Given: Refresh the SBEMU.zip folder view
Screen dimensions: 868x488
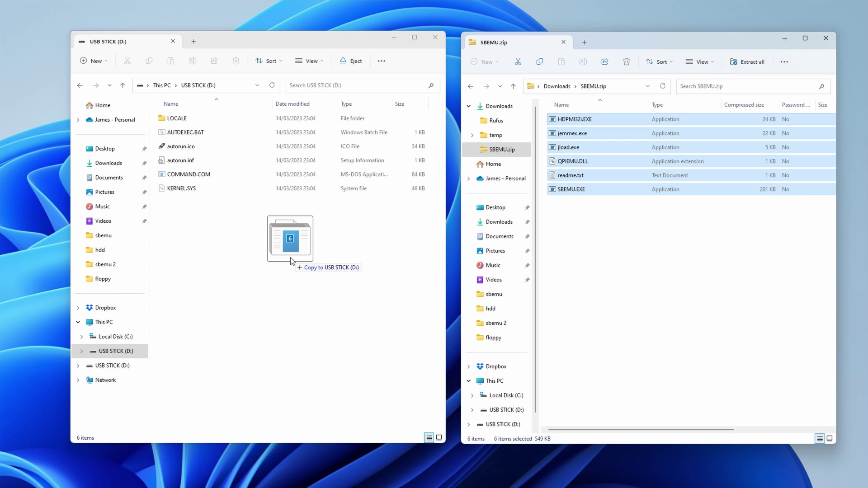Looking at the screenshot, I should pos(662,86).
